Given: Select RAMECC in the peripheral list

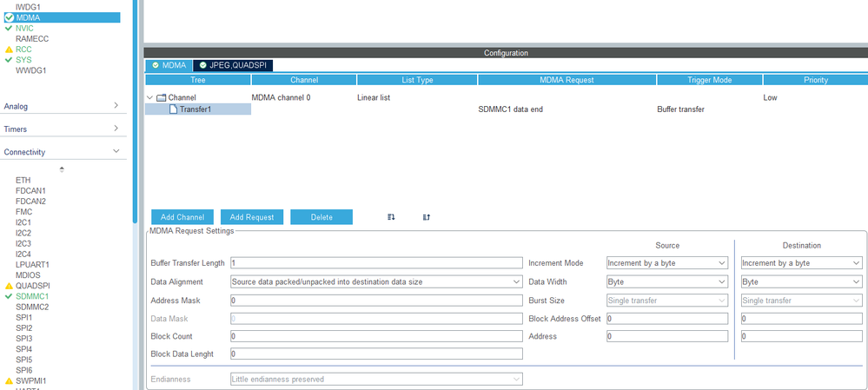Looking at the screenshot, I should point(32,39).
